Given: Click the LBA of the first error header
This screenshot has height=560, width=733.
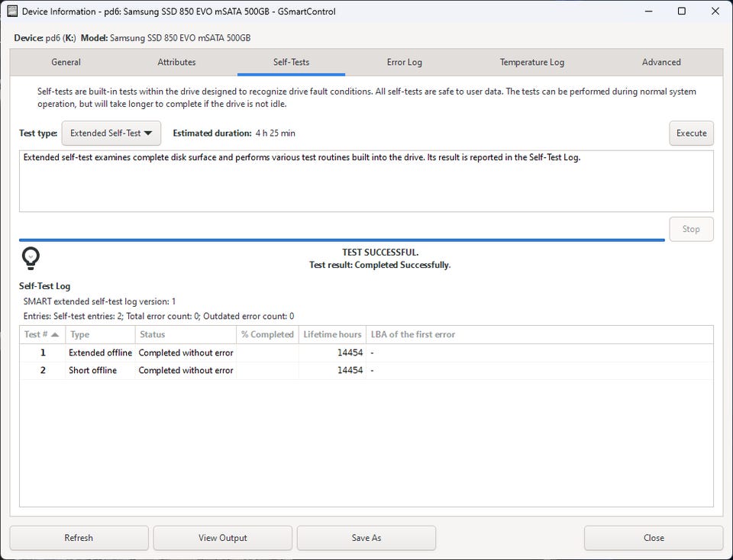Looking at the screenshot, I should pyautogui.click(x=540, y=334).
